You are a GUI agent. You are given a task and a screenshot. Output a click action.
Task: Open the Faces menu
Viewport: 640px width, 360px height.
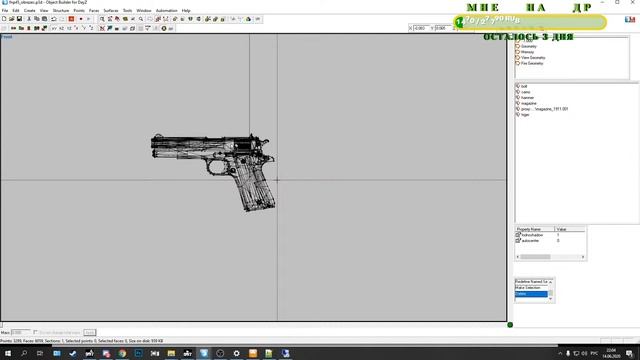point(94,11)
